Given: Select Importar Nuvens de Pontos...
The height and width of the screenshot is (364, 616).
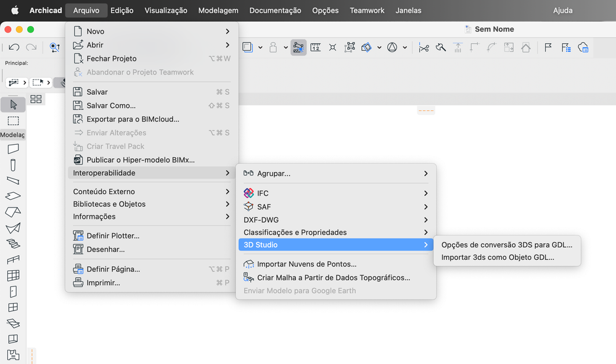Looking at the screenshot, I should click(x=336, y=264).
